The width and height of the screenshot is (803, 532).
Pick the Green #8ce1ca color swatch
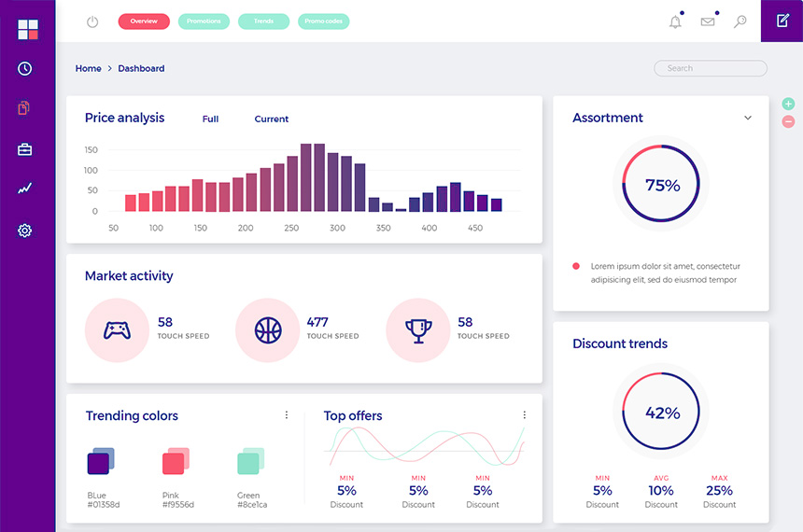click(x=251, y=461)
